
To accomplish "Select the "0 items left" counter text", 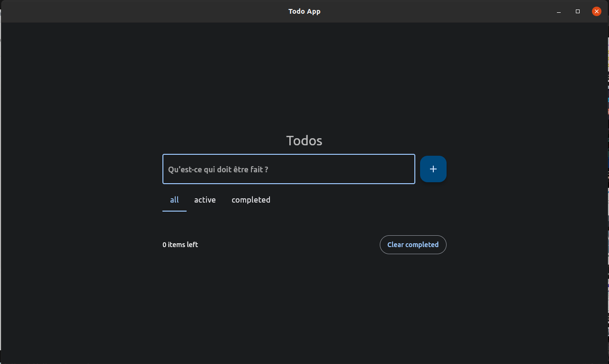I will tap(180, 245).
